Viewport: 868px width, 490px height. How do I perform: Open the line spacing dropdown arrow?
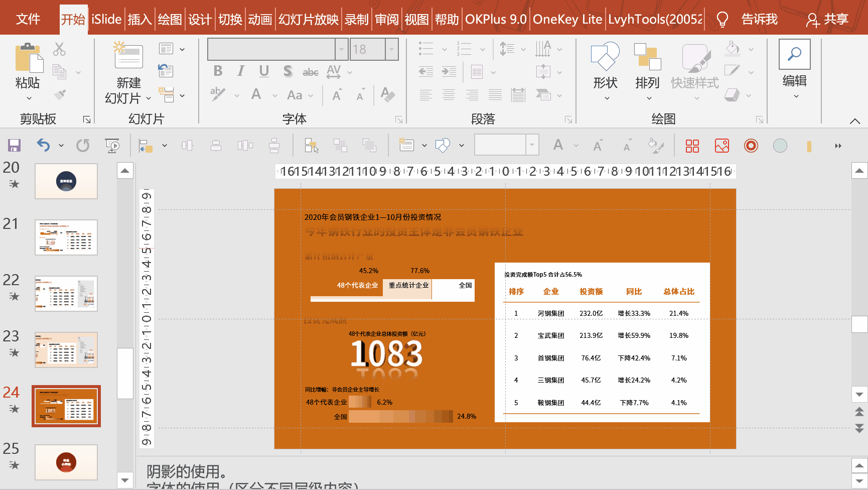(523, 49)
